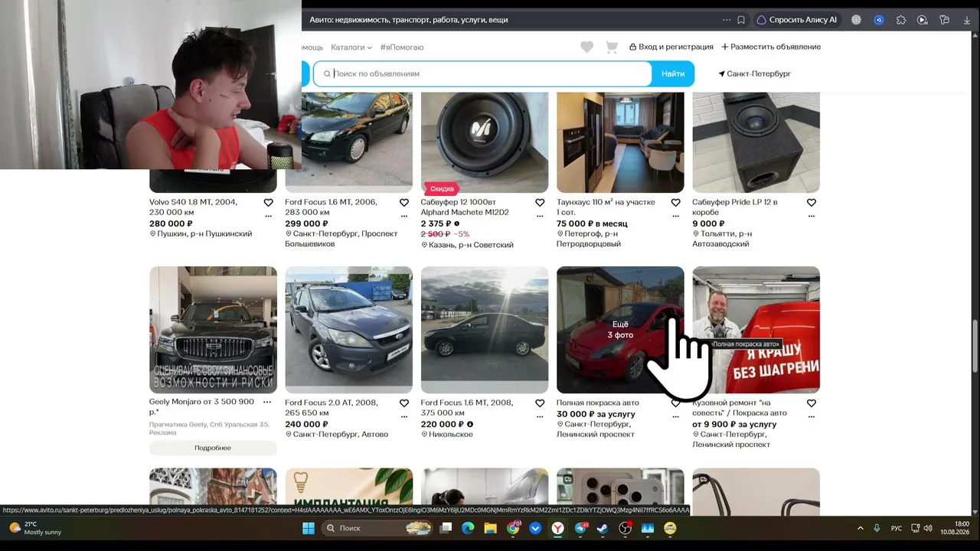Open the browser toolbar icon left of downloads
Image resolution: width=980 pixels, height=551 pixels.
click(944, 20)
